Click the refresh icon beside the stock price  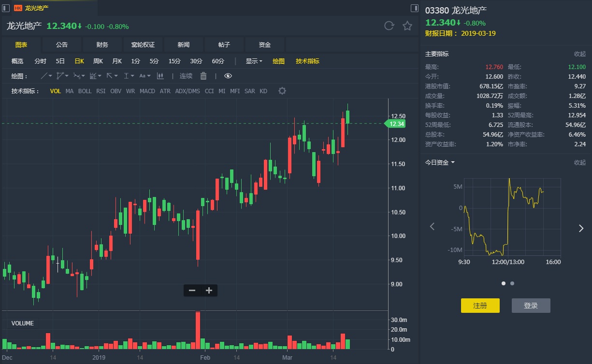pyautogui.click(x=389, y=26)
